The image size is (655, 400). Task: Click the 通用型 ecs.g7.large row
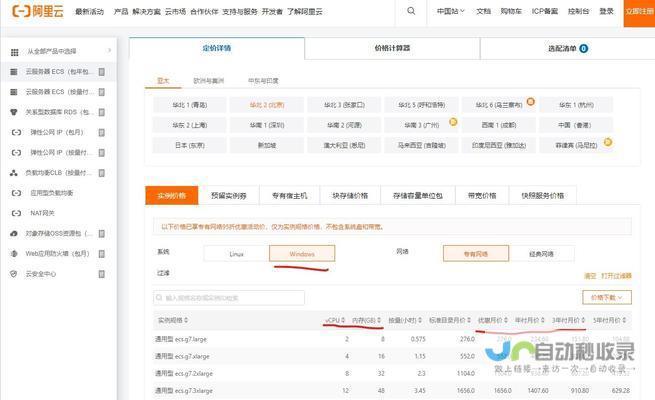click(x=392, y=339)
